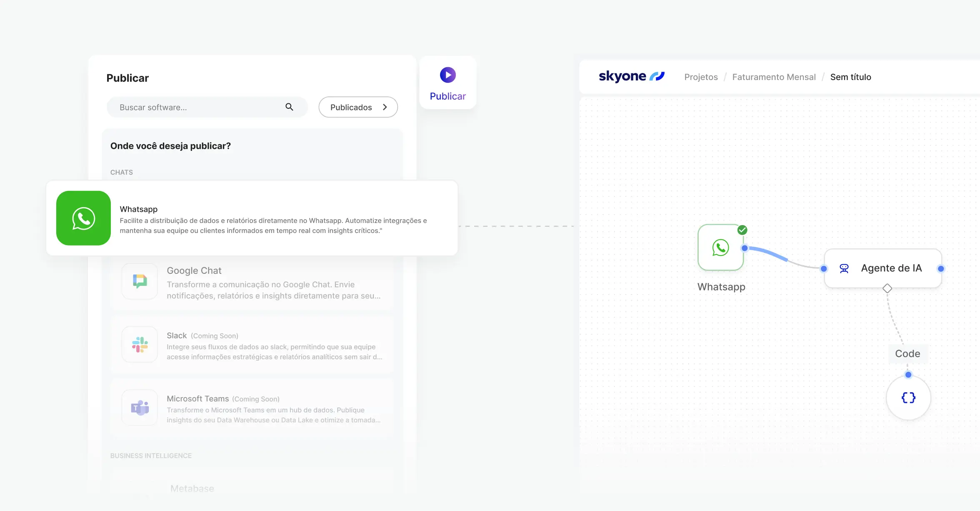Select the Whatsapp node on canvas

pos(720,248)
